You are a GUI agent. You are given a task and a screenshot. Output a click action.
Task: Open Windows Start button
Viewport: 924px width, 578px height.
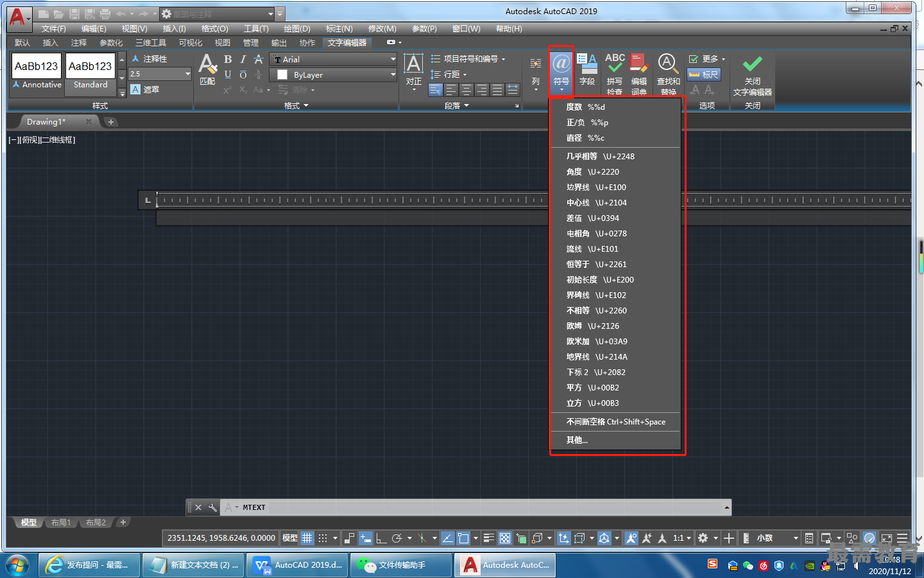click(x=17, y=565)
